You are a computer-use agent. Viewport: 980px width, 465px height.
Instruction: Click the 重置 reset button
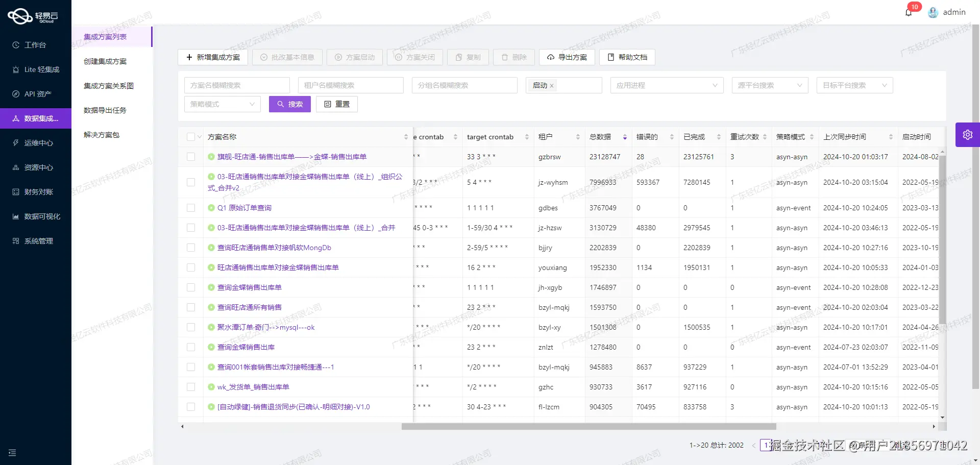click(x=337, y=104)
